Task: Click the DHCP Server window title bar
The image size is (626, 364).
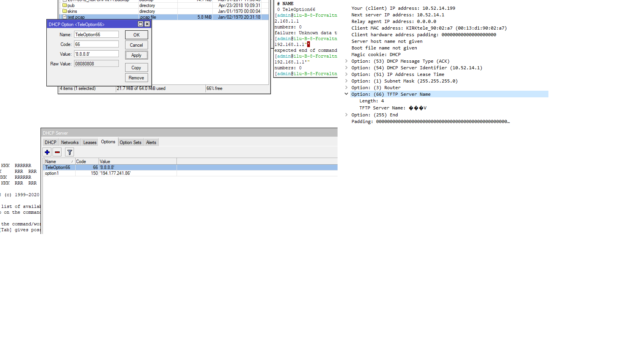Action: tap(189, 133)
